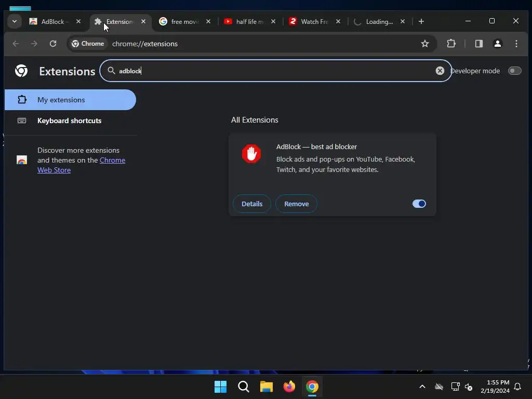Select the Loading tab
This screenshot has height=399, width=532.
379,22
